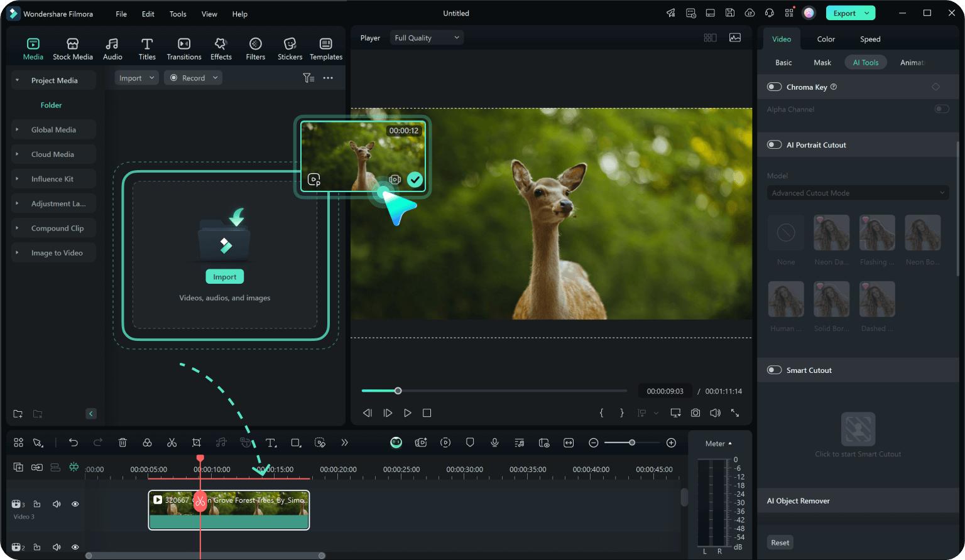Open the Tools menu
The width and height of the screenshot is (965, 560).
178,14
